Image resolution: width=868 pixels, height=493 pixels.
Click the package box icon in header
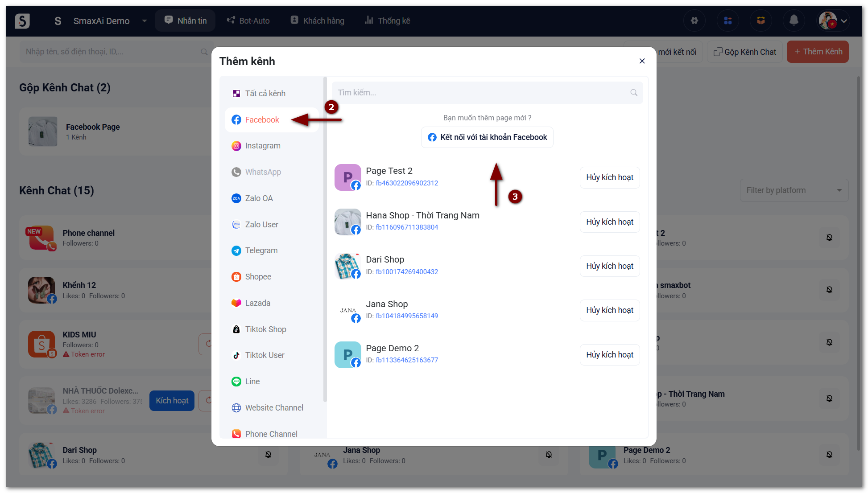pyautogui.click(x=761, y=21)
